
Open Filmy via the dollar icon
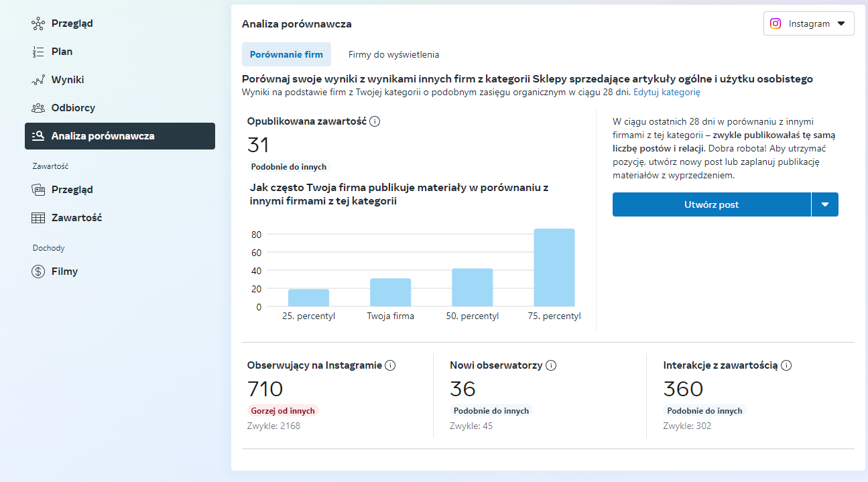[x=38, y=272]
